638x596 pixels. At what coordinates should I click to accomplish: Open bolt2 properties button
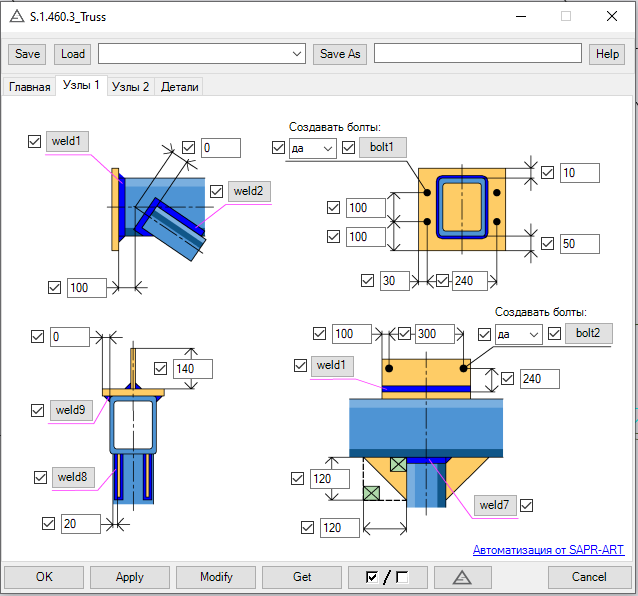pyautogui.click(x=588, y=332)
